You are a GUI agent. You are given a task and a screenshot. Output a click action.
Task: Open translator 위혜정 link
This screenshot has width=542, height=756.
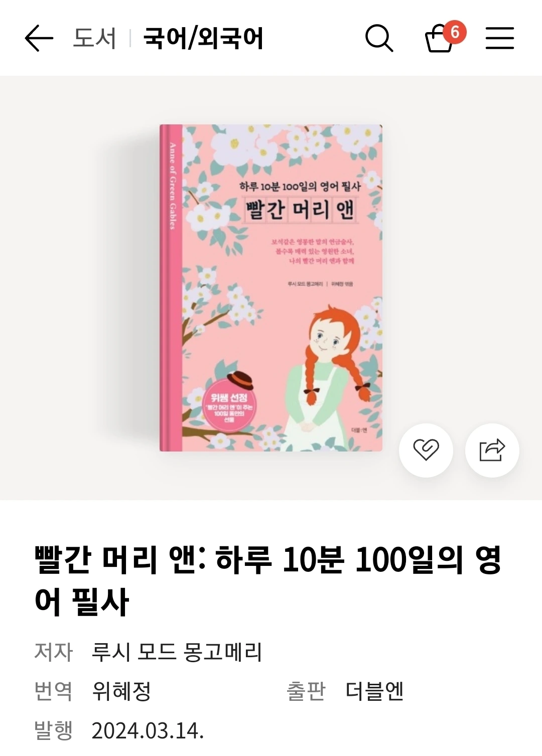(121, 691)
